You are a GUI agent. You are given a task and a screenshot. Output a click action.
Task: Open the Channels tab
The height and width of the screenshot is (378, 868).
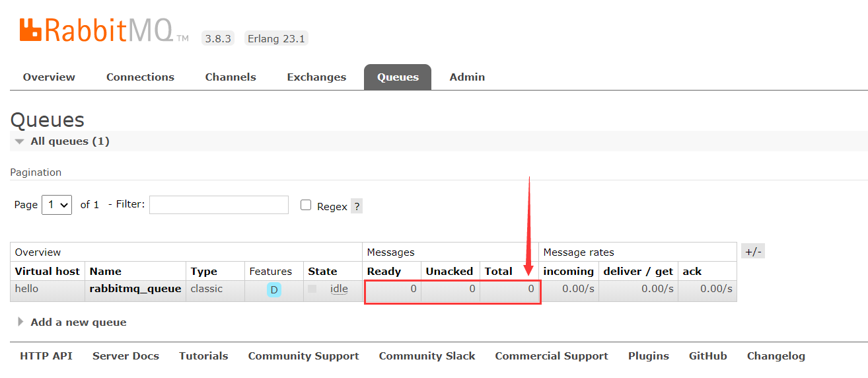(231, 77)
